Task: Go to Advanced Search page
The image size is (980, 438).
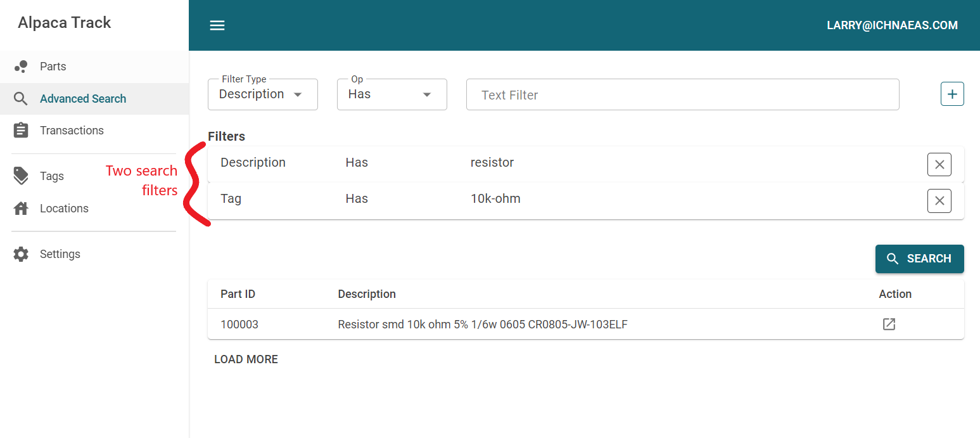Action: pyautogui.click(x=83, y=99)
